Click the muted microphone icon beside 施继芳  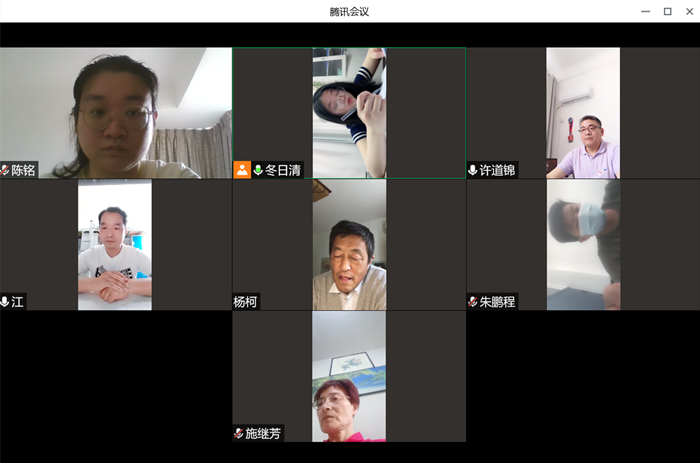click(239, 433)
